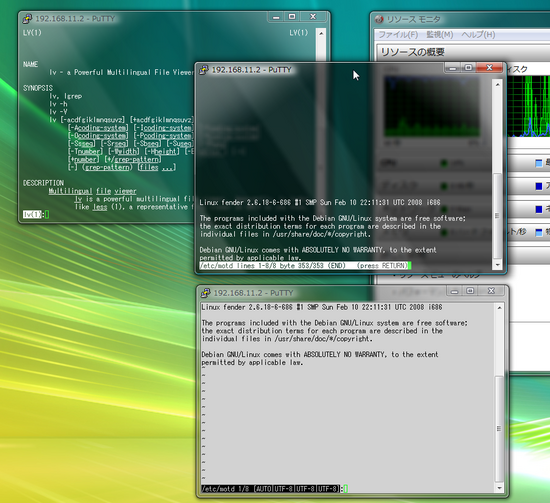Click the [+/grep-pattern] option text
Viewport: 550px width, 503px height.
[x=133, y=159]
